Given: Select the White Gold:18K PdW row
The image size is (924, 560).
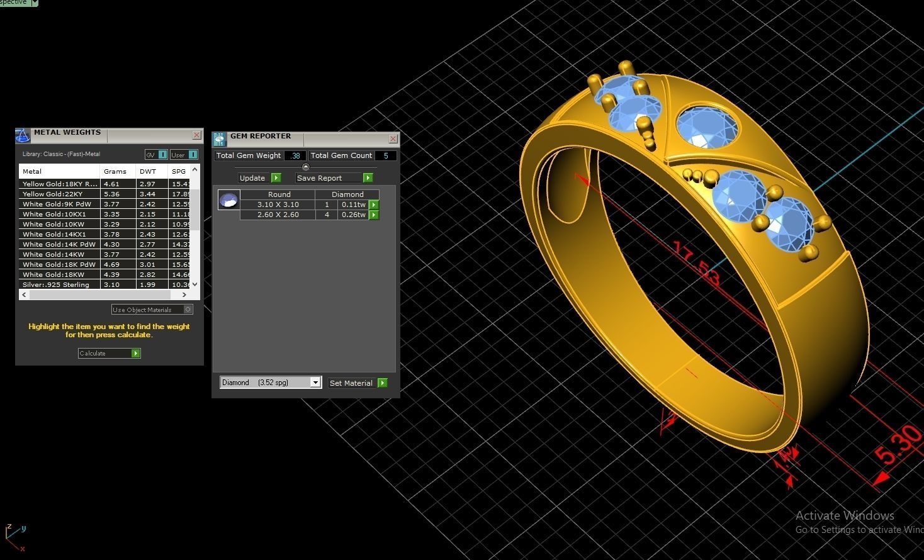Looking at the screenshot, I should coord(104,264).
